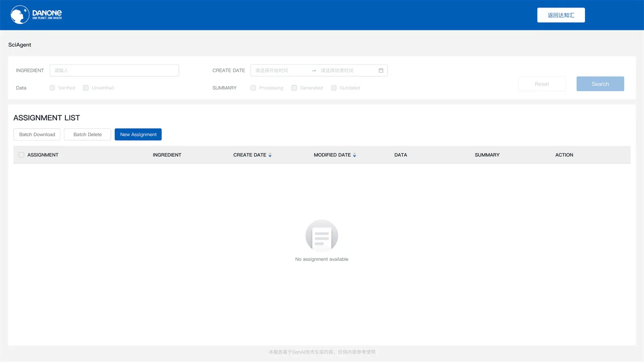
Task: Open the end date picker field
Action: pyautogui.click(x=347, y=70)
